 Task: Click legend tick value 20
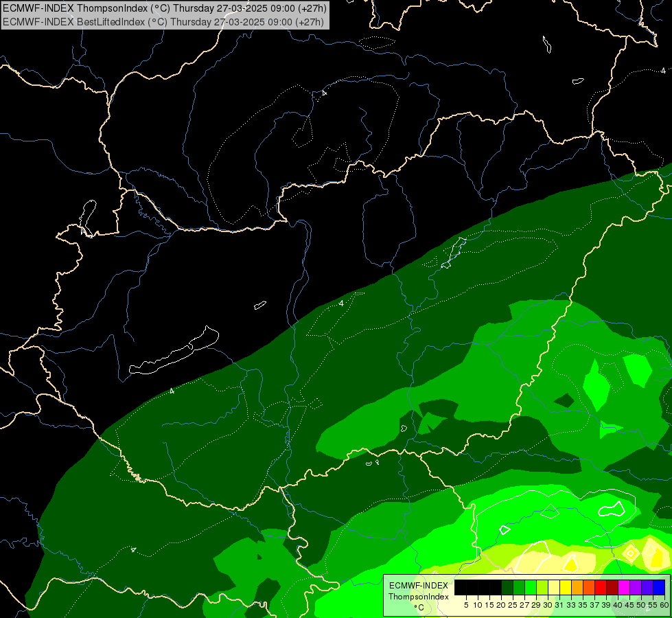(501, 605)
